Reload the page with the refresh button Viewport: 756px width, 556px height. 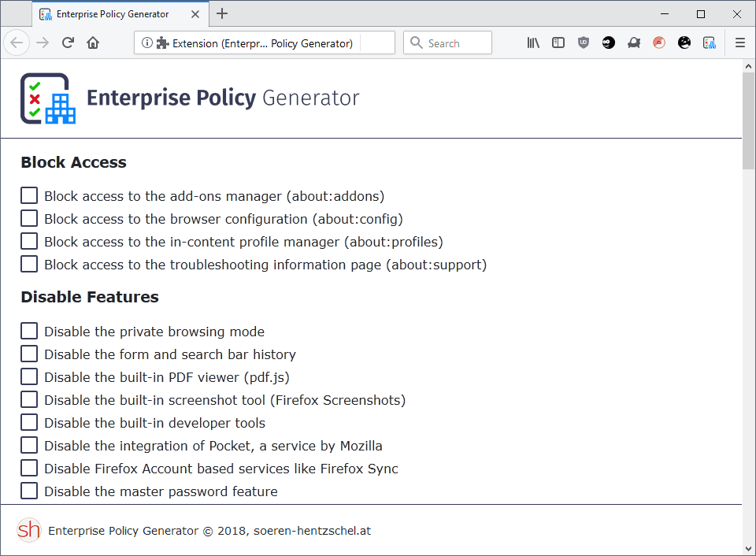point(69,43)
